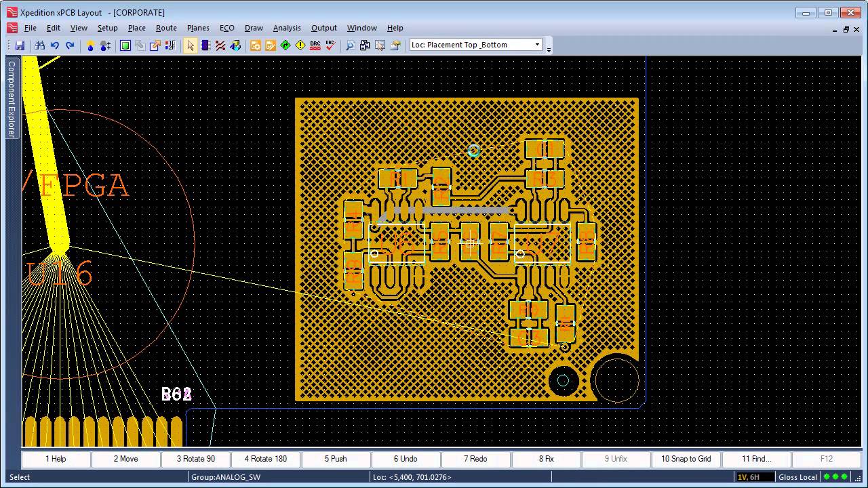Open the File menu
Image resolution: width=868 pixels, height=488 pixels.
click(x=31, y=28)
